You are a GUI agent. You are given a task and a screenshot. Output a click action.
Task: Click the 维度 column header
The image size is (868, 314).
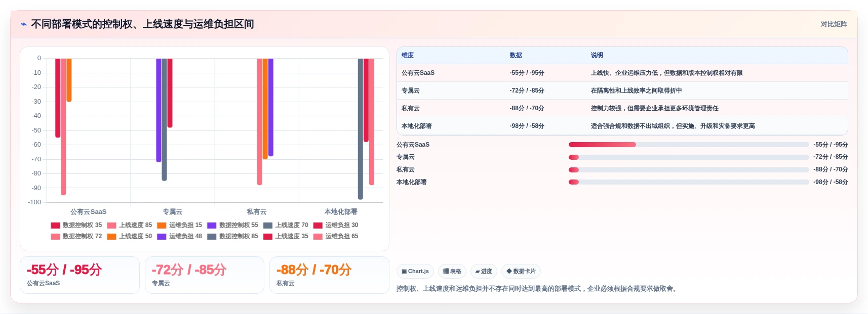[408, 56]
